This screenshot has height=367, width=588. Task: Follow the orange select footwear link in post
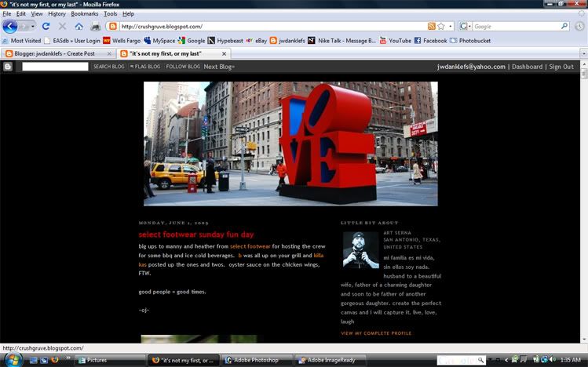click(x=250, y=246)
